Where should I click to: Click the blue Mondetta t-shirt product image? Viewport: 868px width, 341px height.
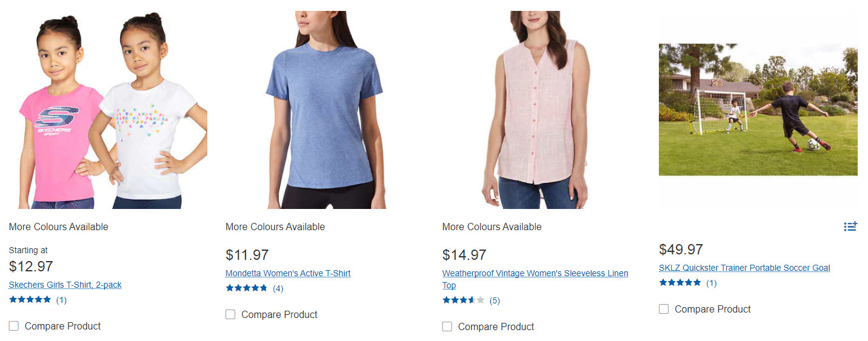(x=324, y=110)
